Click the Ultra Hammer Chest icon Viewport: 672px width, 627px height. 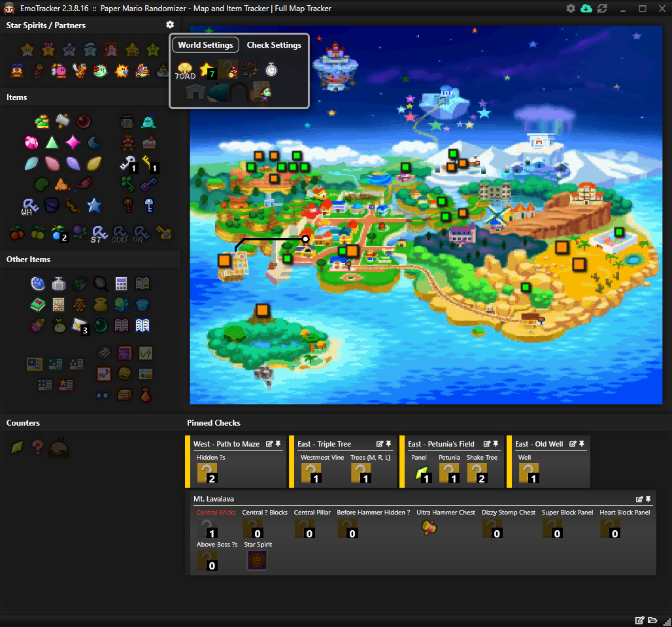click(429, 527)
